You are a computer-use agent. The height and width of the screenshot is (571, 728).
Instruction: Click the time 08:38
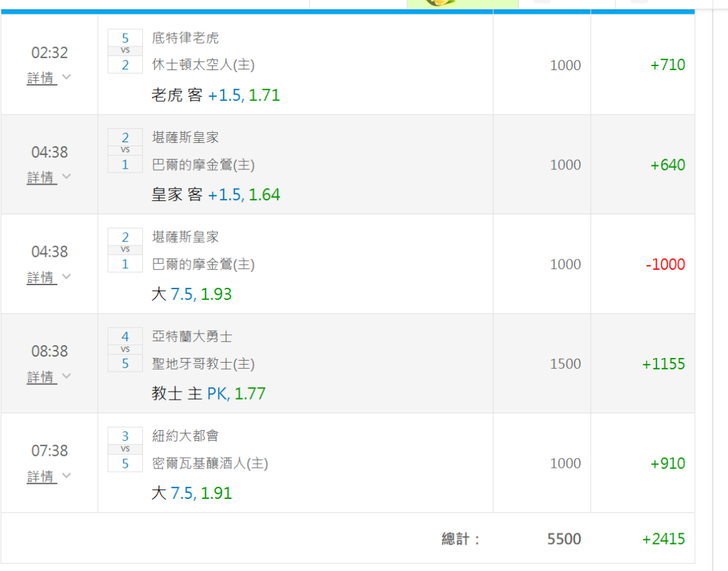point(50,351)
